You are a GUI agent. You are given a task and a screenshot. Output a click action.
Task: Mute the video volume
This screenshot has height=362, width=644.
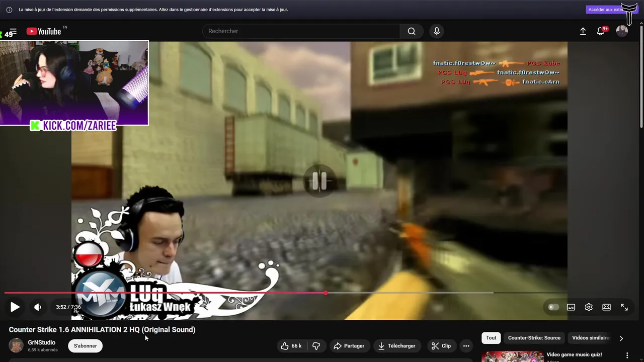[x=38, y=307]
